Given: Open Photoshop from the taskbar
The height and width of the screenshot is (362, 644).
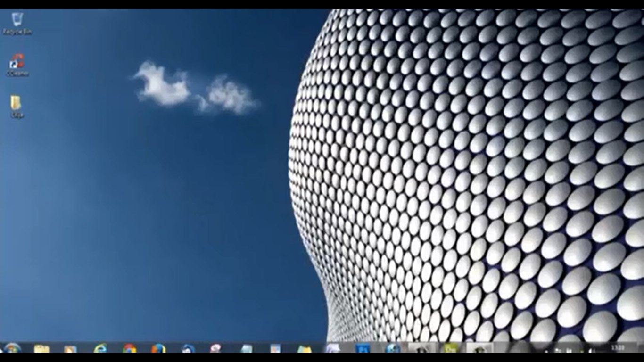Looking at the screenshot, I should tap(363, 348).
